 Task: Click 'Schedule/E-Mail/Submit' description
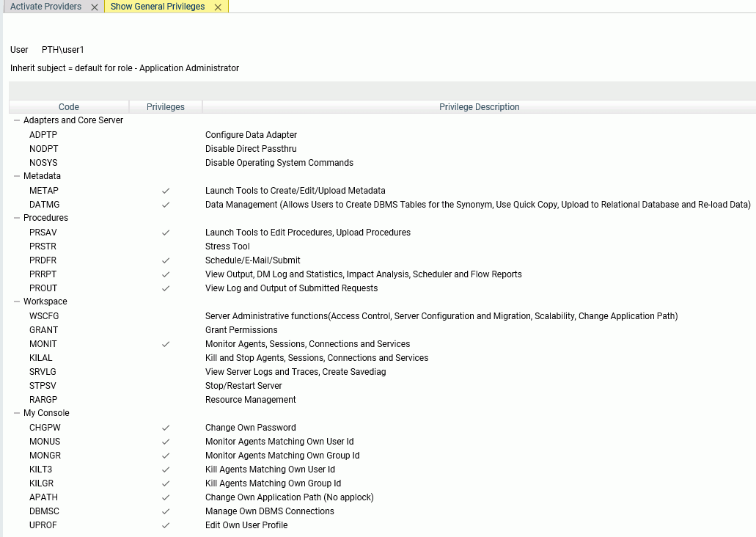tap(253, 260)
